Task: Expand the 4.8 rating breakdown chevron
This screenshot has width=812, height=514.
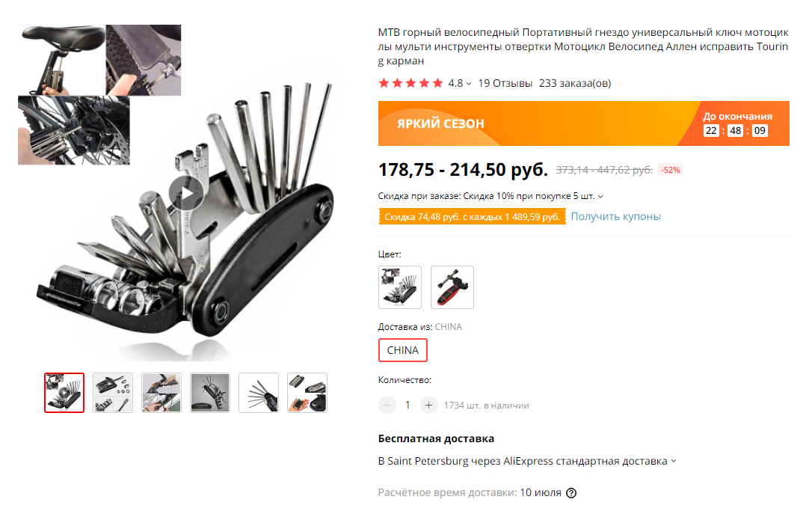Action: [469, 83]
